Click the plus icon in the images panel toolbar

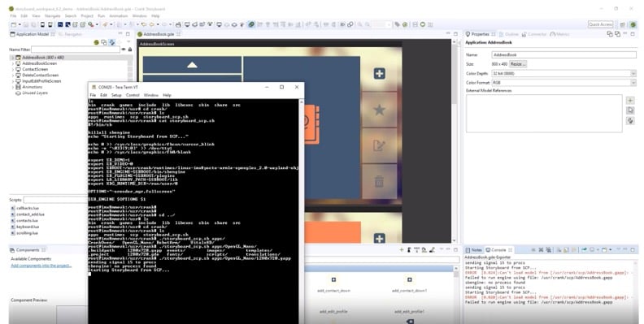[401, 250]
